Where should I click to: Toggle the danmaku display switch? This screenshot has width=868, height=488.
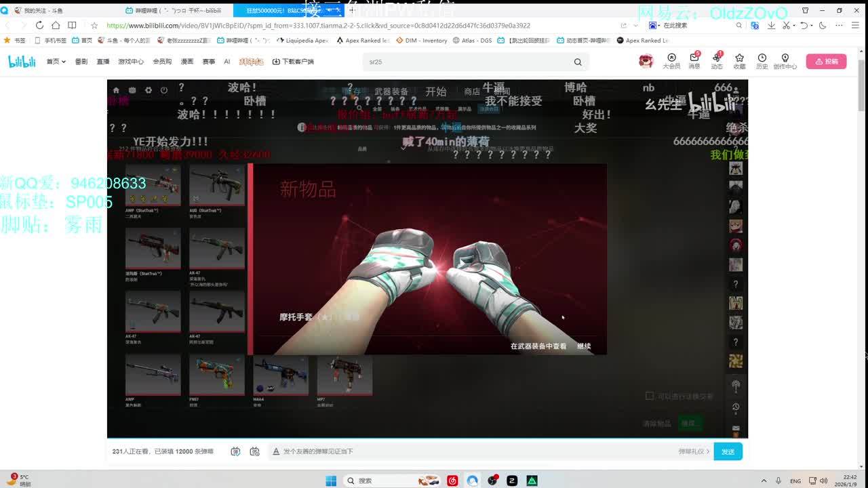235,451
